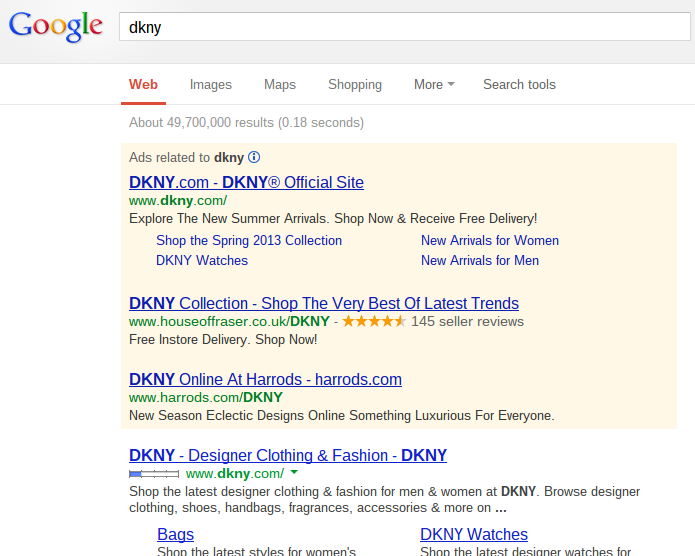Click the About 49,700,000 results text
This screenshot has height=556, width=695.
(x=246, y=122)
